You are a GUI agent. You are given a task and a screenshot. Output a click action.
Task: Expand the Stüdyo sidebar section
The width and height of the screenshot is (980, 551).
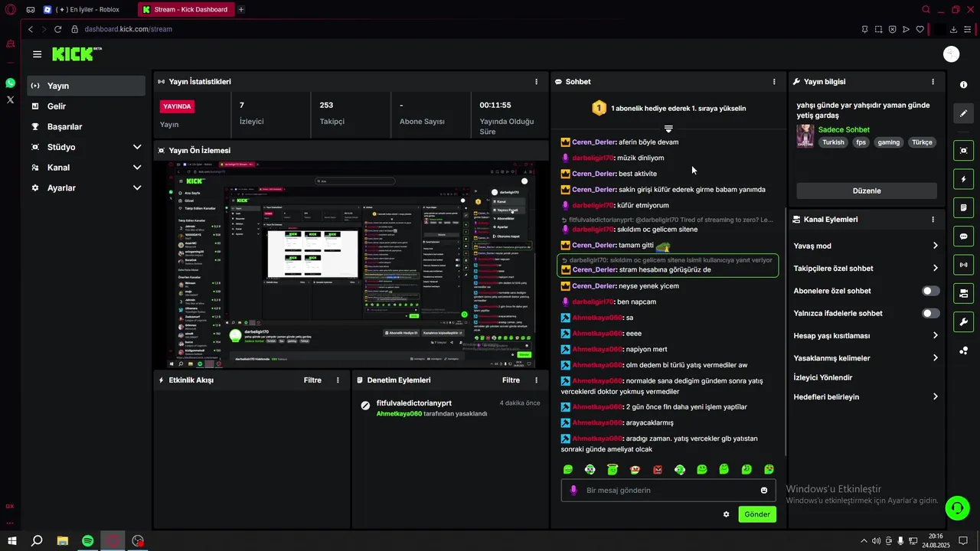pyautogui.click(x=137, y=147)
